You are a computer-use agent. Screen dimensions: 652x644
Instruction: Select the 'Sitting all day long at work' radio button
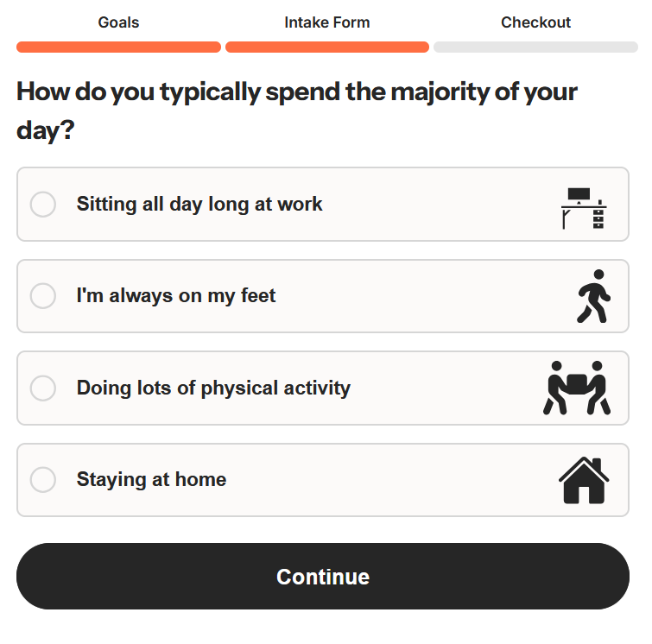[43, 205]
